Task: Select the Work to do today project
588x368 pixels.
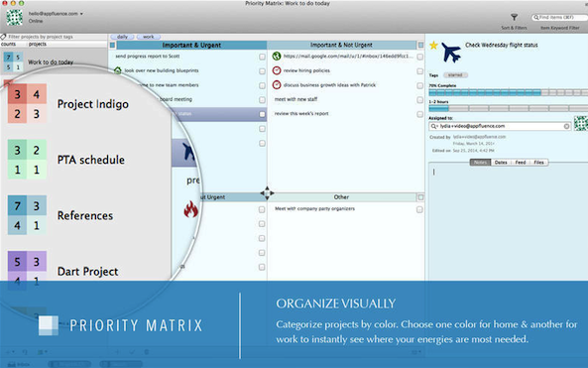Action: tap(51, 62)
